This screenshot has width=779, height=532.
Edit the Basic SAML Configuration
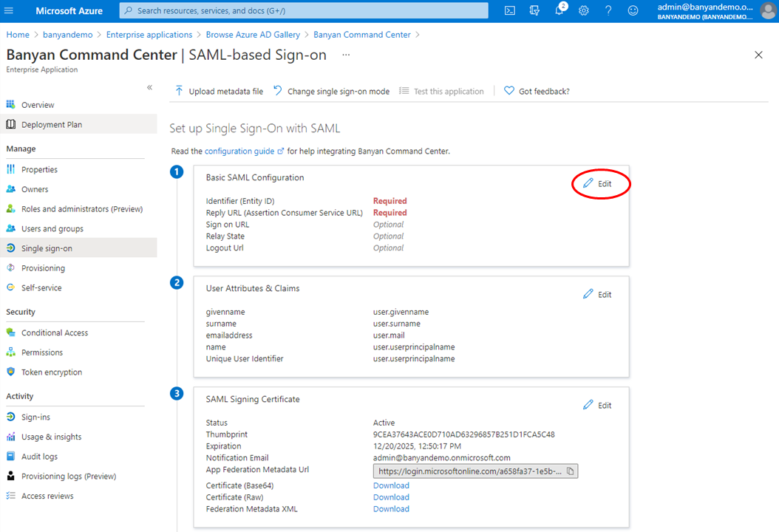(x=598, y=184)
